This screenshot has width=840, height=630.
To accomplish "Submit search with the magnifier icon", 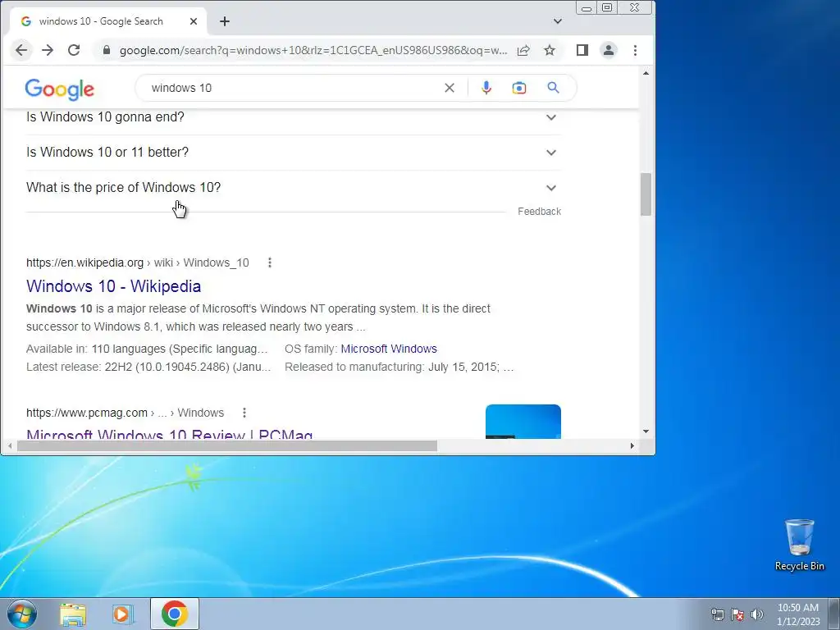I will pos(554,88).
